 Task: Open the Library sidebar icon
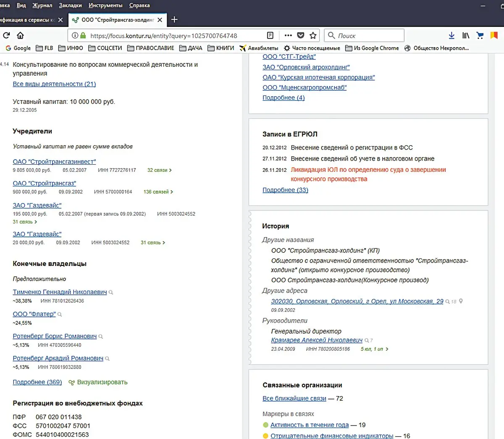coord(465,36)
